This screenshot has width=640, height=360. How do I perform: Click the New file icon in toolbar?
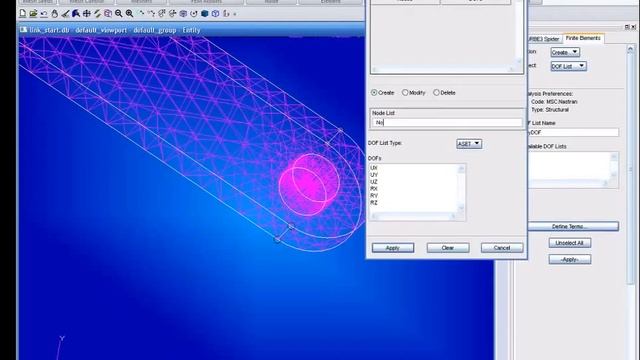pos(23,14)
